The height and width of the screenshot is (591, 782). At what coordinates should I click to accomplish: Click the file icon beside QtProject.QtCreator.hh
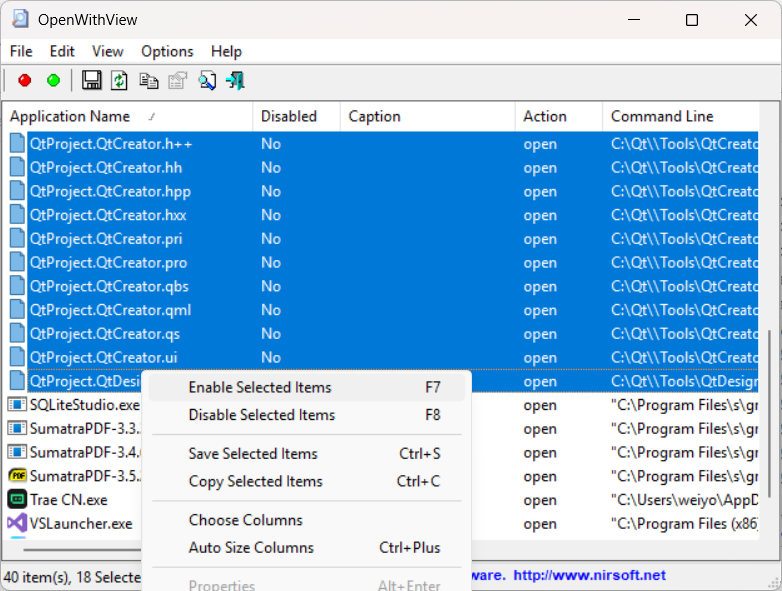[17, 167]
